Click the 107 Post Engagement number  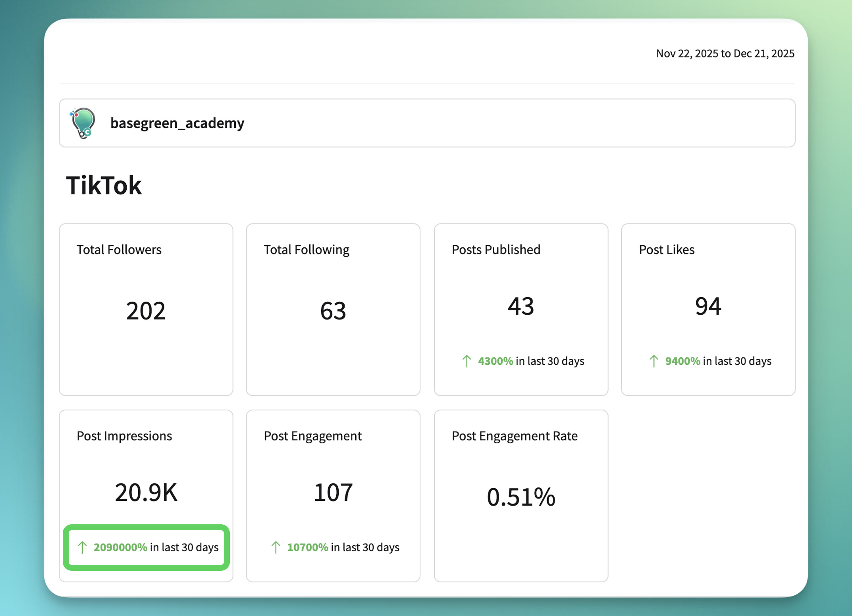[x=333, y=493]
